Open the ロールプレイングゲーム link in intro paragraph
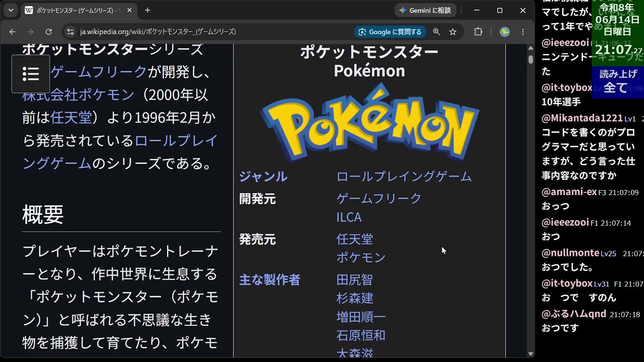 (120, 152)
